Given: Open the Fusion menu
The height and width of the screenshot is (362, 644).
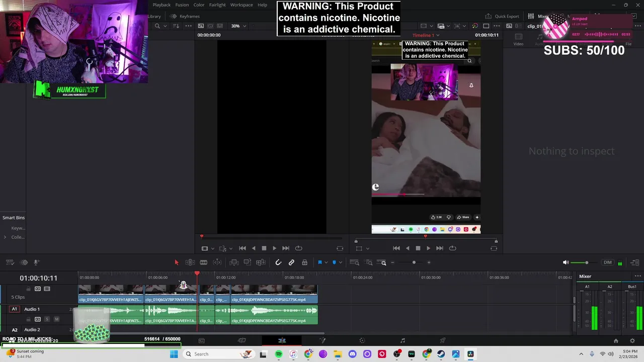Looking at the screenshot, I should (x=182, y=5).
